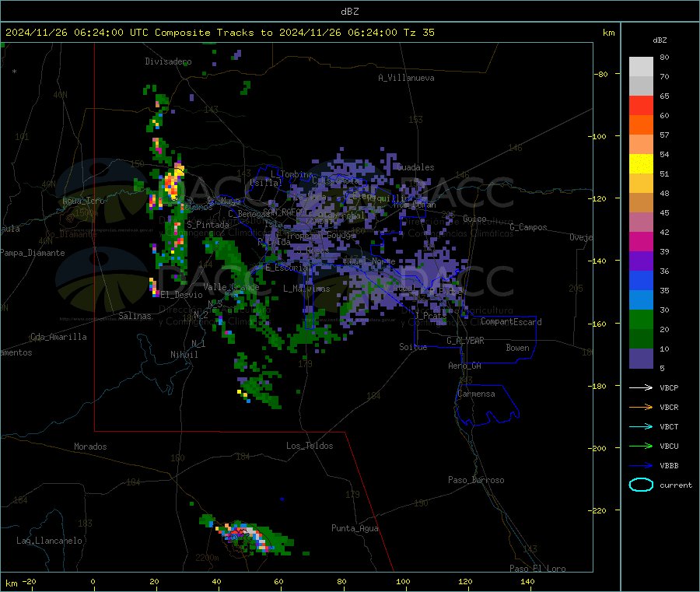
Task: Select the magenta 39-42 dBZ swatch
Action: point(641,241)
